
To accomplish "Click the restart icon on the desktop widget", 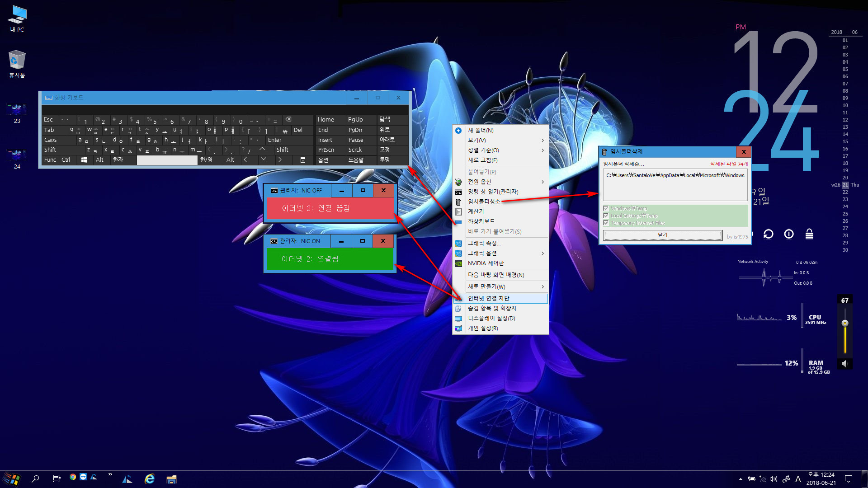I will pyautogui.click(x=769, y=234).
